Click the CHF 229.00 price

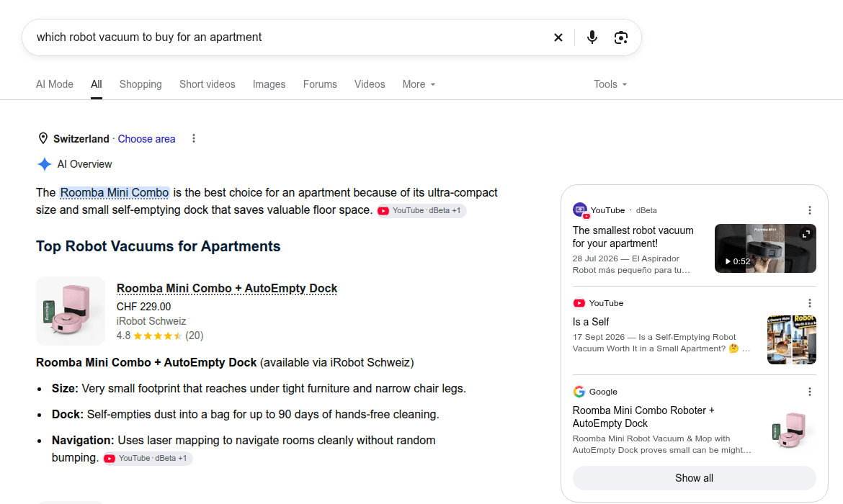coord(143,307)
